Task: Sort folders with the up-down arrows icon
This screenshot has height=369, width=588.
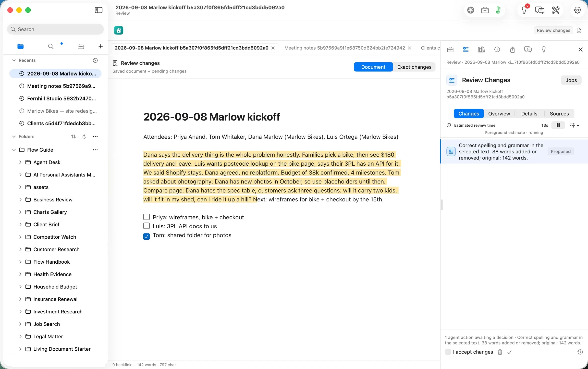Action: (x=73, y=136)
